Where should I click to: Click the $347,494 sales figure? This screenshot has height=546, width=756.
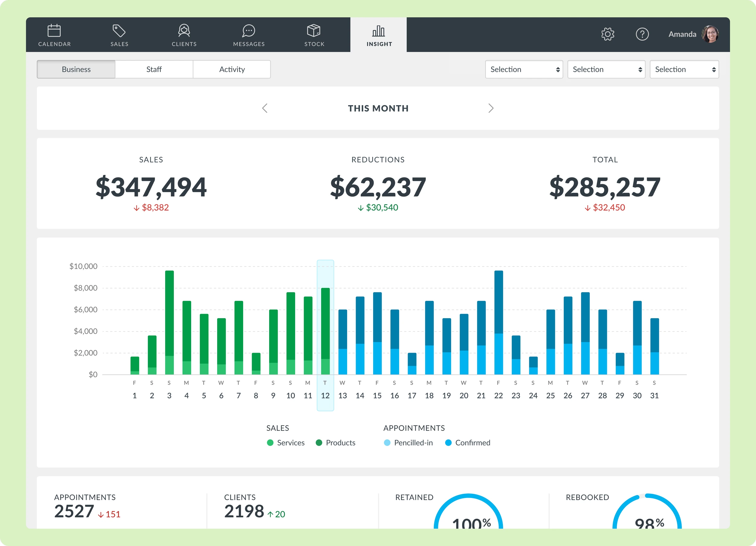point(151,187)
